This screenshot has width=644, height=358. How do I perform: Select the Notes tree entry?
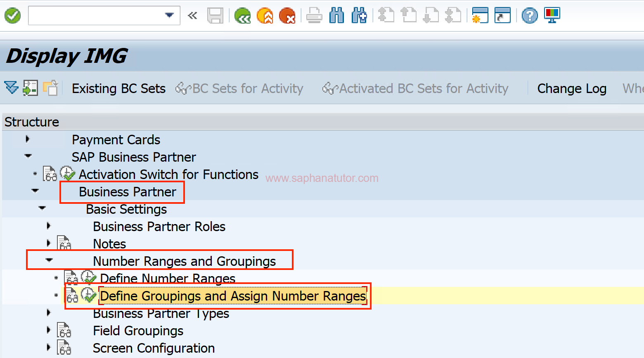(109, 244)
